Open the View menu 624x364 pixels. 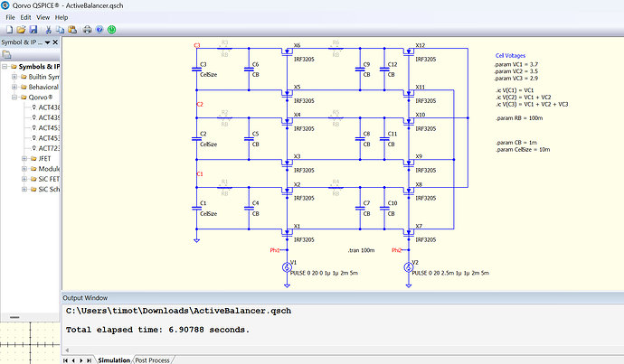coord(43,17)
